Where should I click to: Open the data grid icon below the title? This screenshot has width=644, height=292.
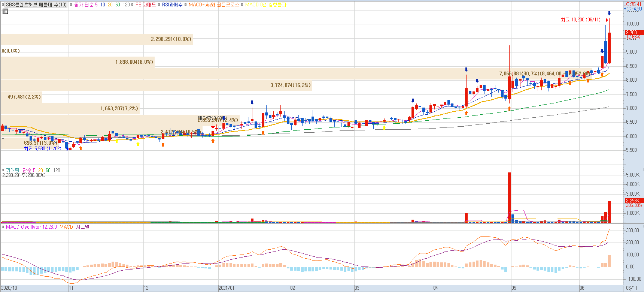pyautogui.click(x=5, y=11)
